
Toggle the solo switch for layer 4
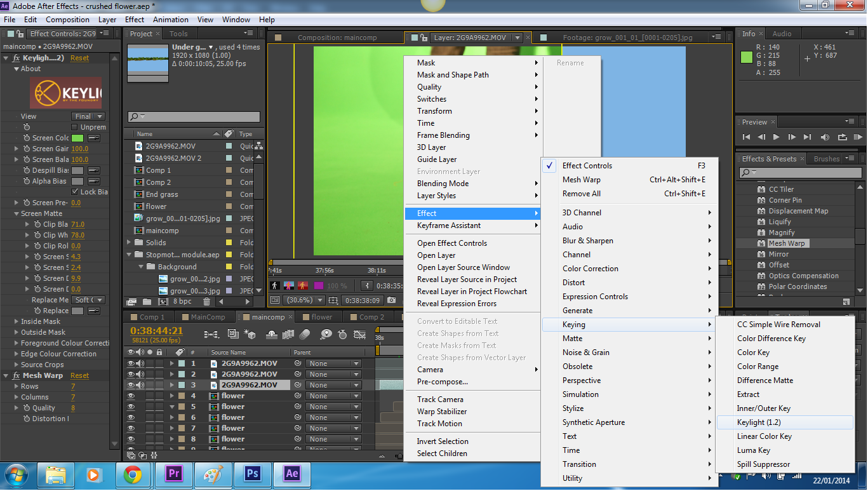[150, 396]
